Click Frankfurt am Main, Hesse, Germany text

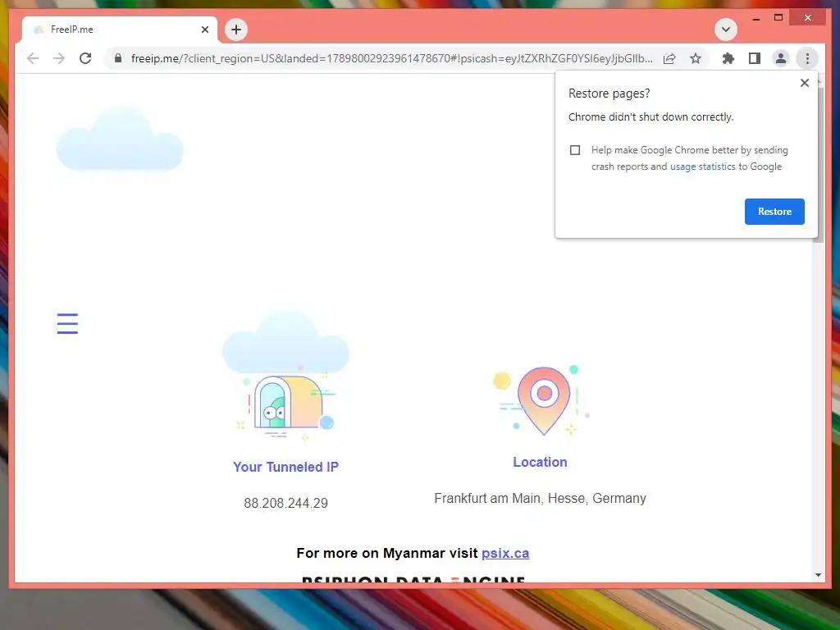pyautogui.click(x=540, y=498)
